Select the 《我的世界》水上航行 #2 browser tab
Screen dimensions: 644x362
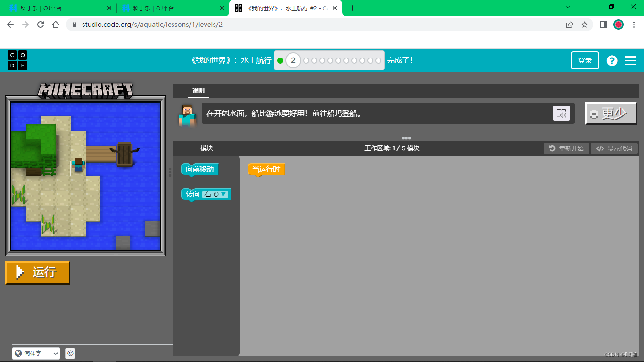285,8
